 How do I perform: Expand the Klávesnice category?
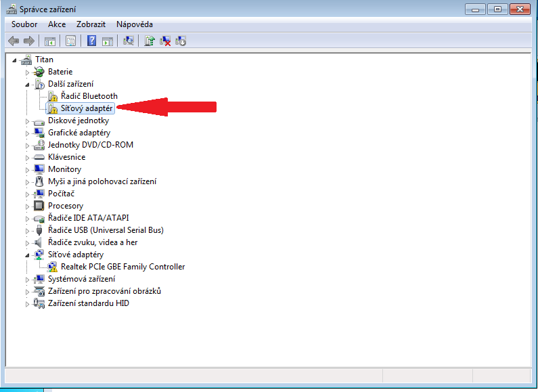click(28, 158)
